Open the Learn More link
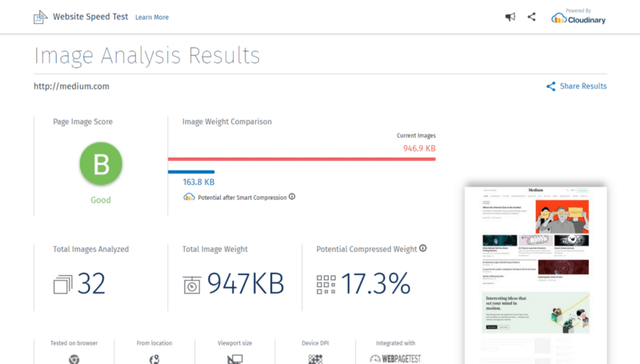The height and width of the screenshot is (364, 640). [152, 17]
